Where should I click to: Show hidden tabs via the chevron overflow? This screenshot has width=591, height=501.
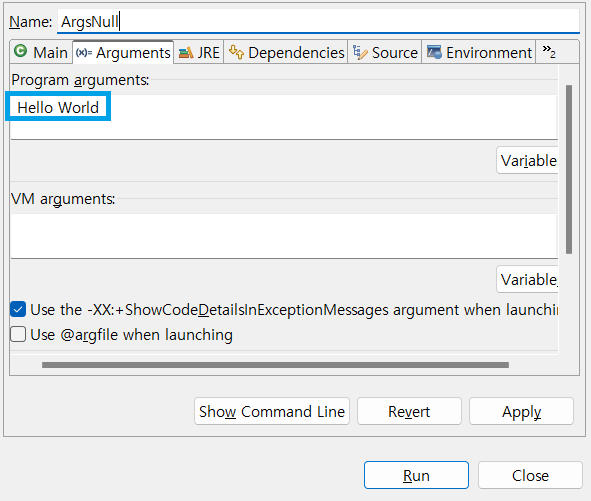coord(549,52)
